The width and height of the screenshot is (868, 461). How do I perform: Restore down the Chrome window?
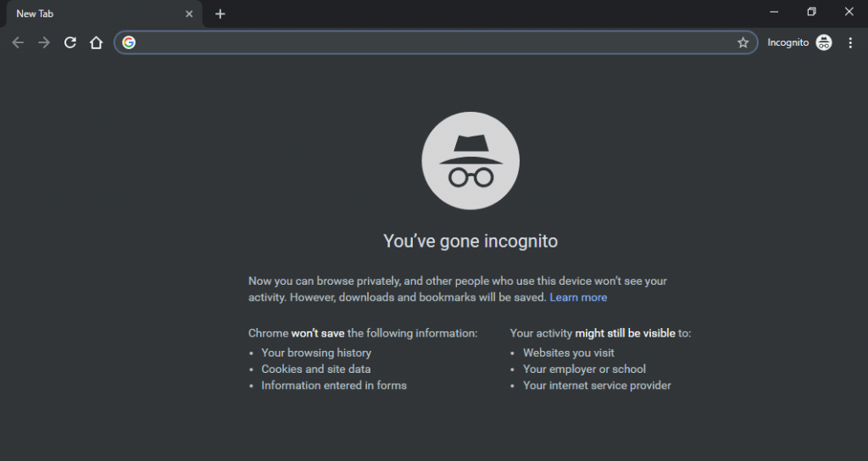(x=811, y=12)
